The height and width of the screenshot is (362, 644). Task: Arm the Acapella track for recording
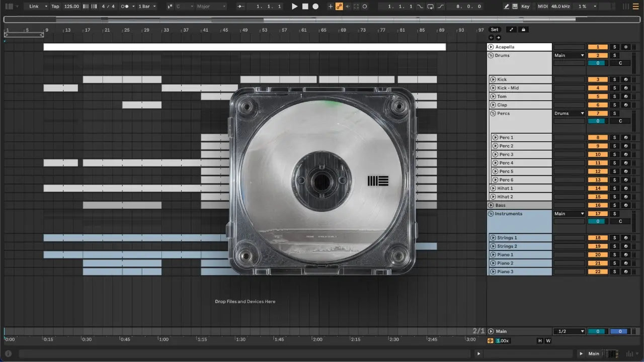click(x=626, y=47)
